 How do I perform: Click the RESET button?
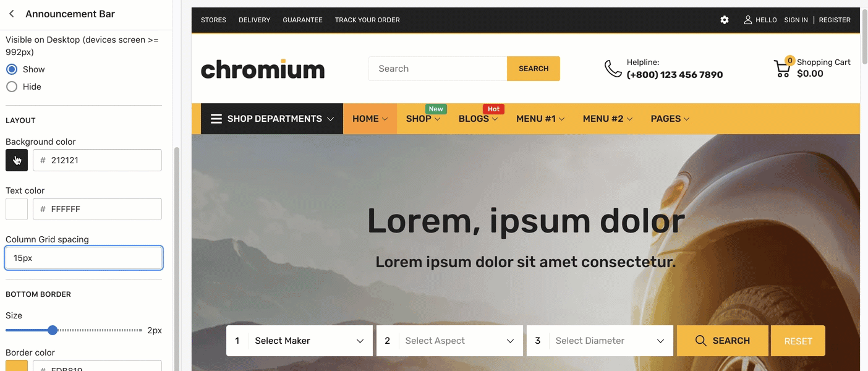click(798, 341)
